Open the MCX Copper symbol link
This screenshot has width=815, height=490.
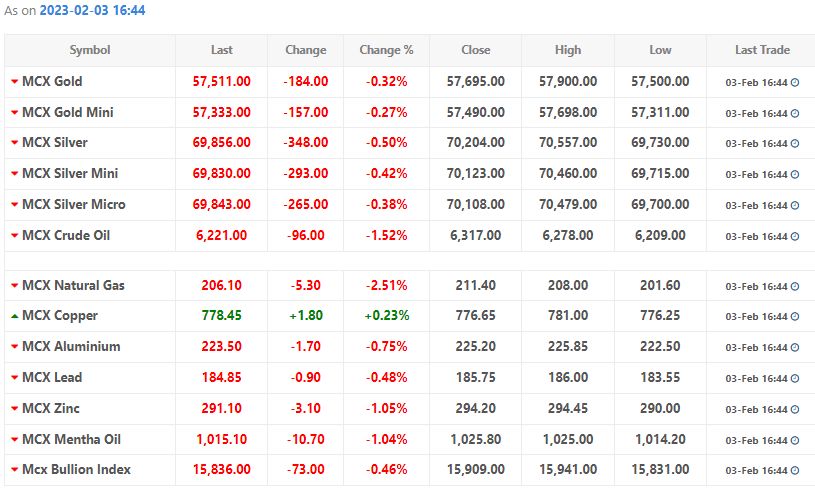pyautogui.click(x=60, y=315)
